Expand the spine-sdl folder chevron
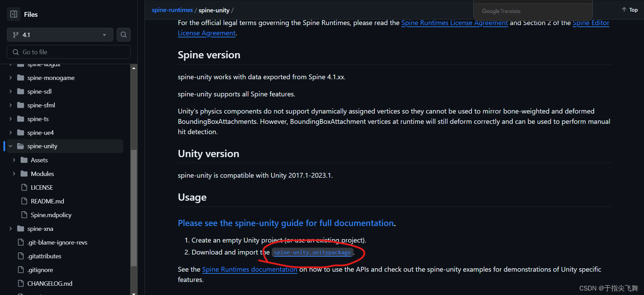The image size is (644, 295). pyautogui.click(x=11, y=92)
